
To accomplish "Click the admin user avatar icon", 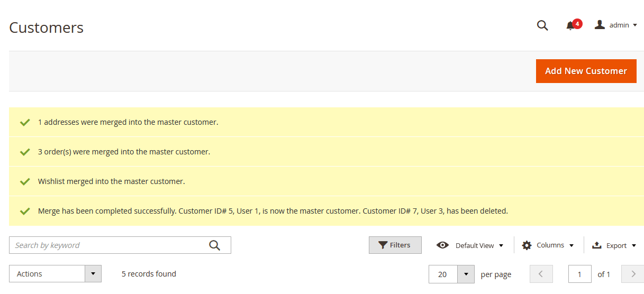I will (600, 25).
